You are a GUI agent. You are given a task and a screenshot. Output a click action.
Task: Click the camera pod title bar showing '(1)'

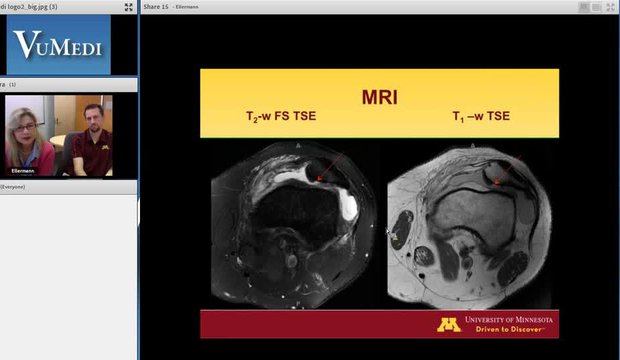coord(68,85)
